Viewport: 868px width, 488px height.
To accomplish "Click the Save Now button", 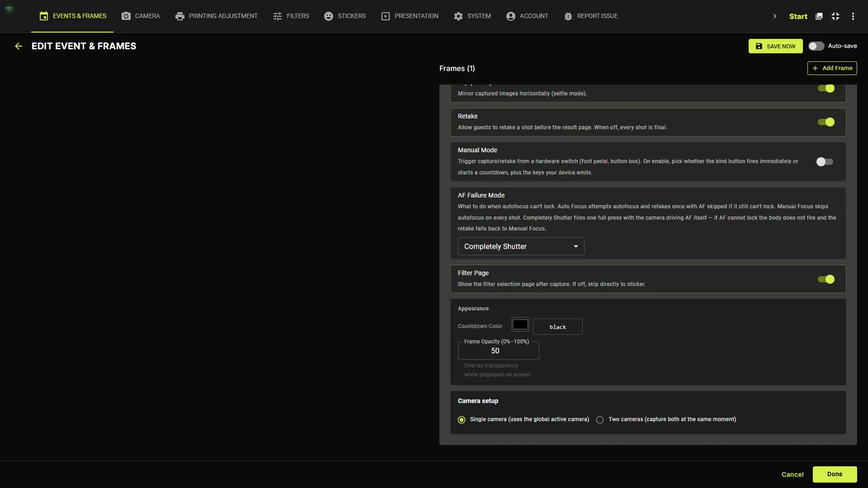I will [x=775, y=46].
